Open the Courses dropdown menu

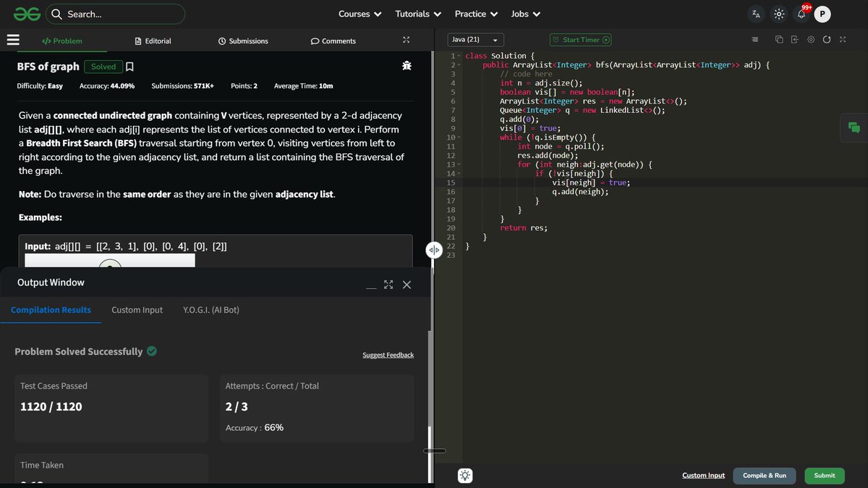(x=359, y=14)
